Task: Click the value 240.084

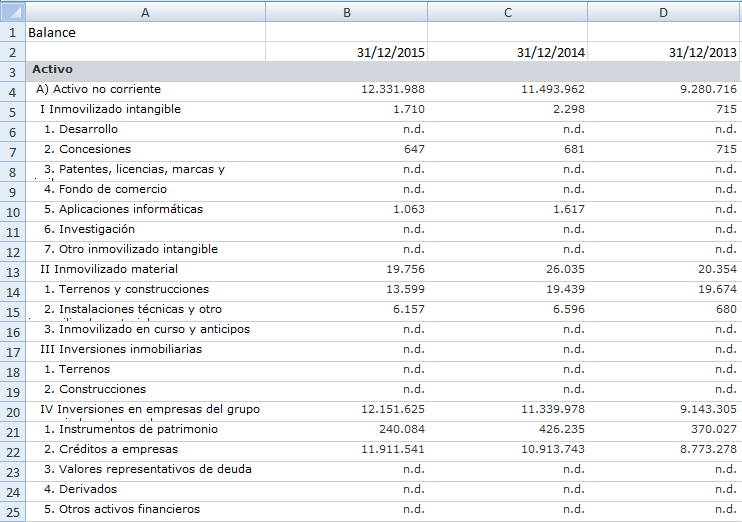Action: point(402,429)
